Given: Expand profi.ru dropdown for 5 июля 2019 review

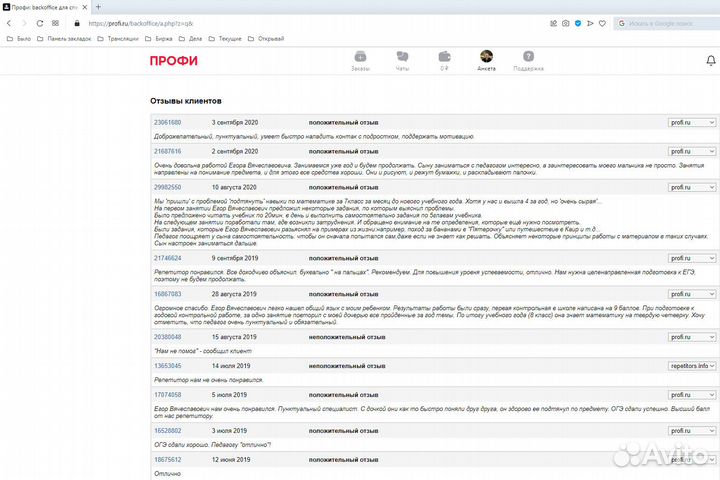Looking at the screenshot, I should tap(692, 395).
